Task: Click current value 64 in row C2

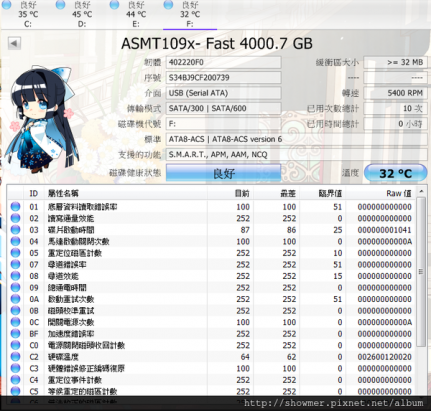Action: coord(245,357)
